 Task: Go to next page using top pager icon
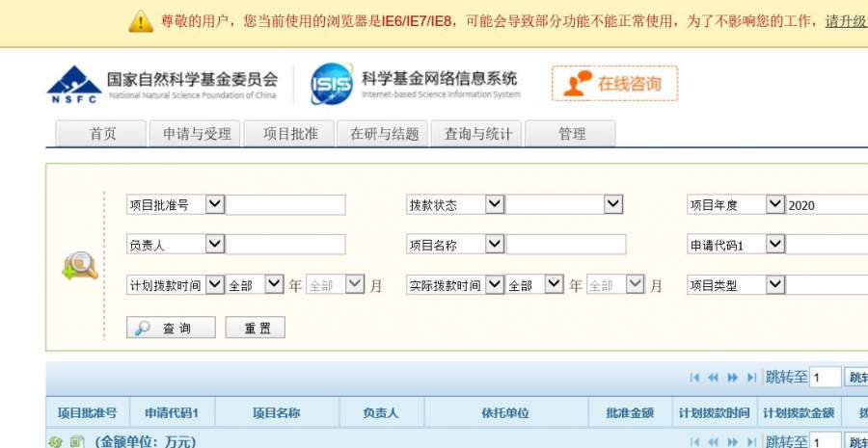(x=732, y=378)
